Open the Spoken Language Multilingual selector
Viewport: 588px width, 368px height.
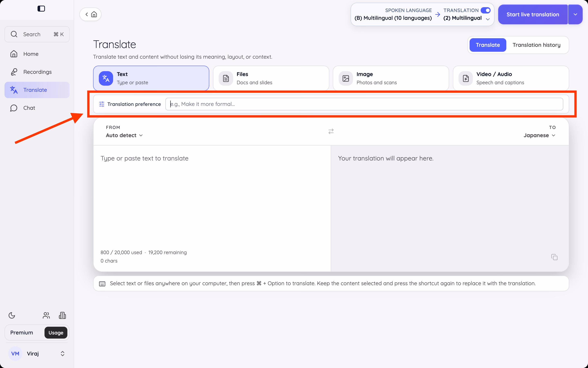tap(393, 14)
